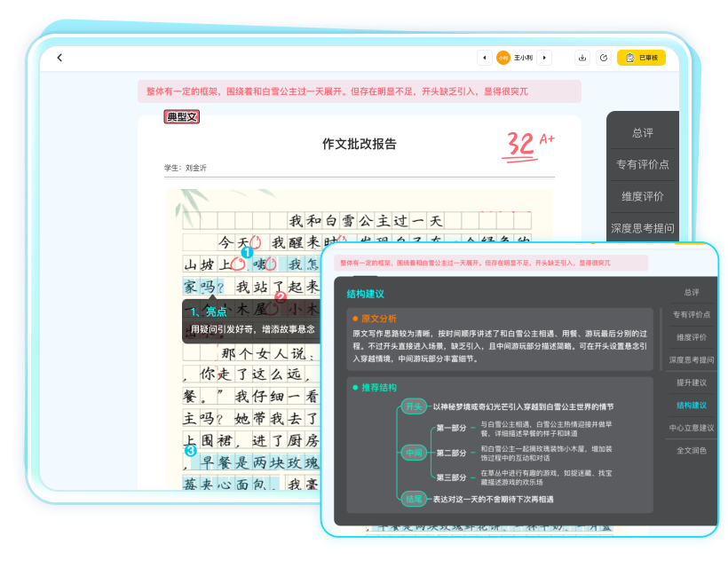
Task: Open 提升建议 in the suggestions panel
Action: click(691, 382)
